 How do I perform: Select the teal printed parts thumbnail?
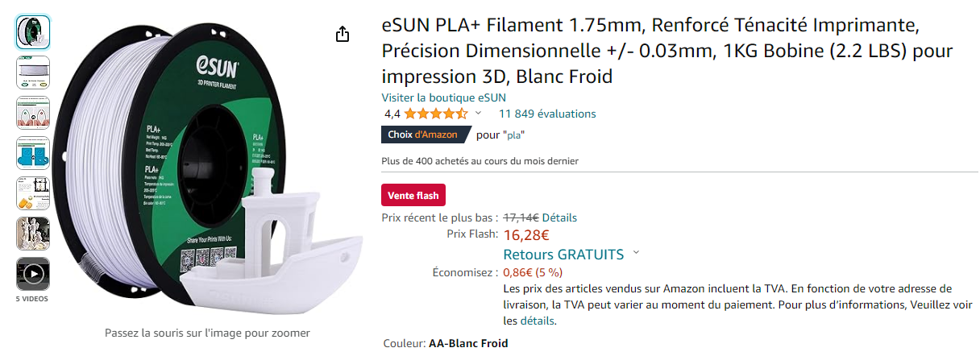pos(33,152)
